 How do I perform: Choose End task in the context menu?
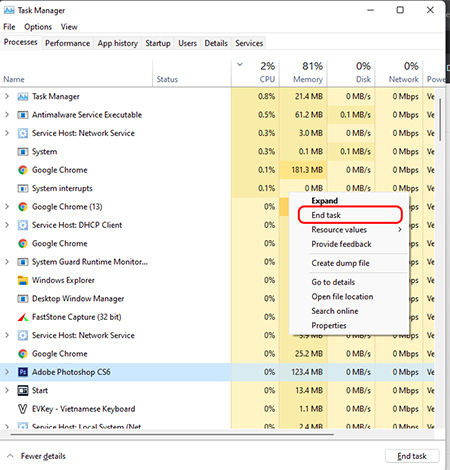(350, 215)
